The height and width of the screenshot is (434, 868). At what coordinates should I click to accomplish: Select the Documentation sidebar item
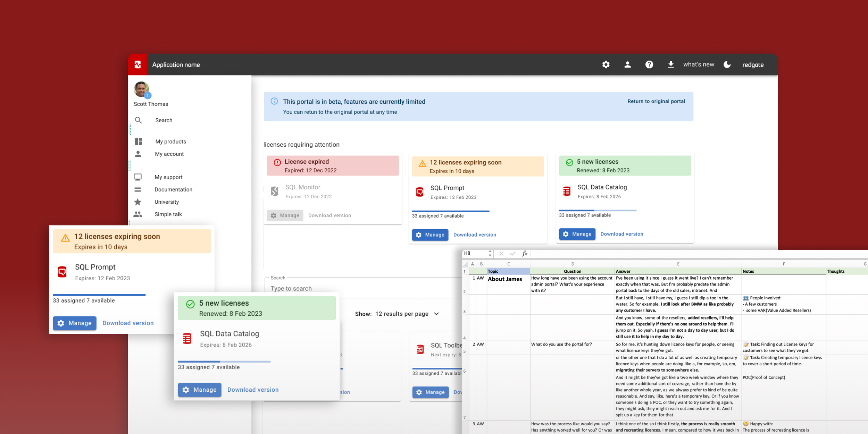click(173, 189)
